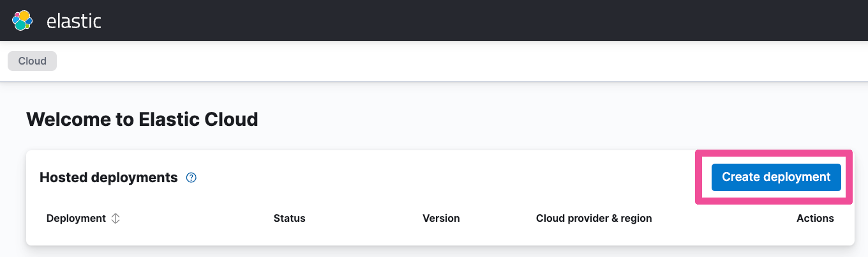
Task: Open help icon beside Hosted deployments
Action: [x=191, y=178]
